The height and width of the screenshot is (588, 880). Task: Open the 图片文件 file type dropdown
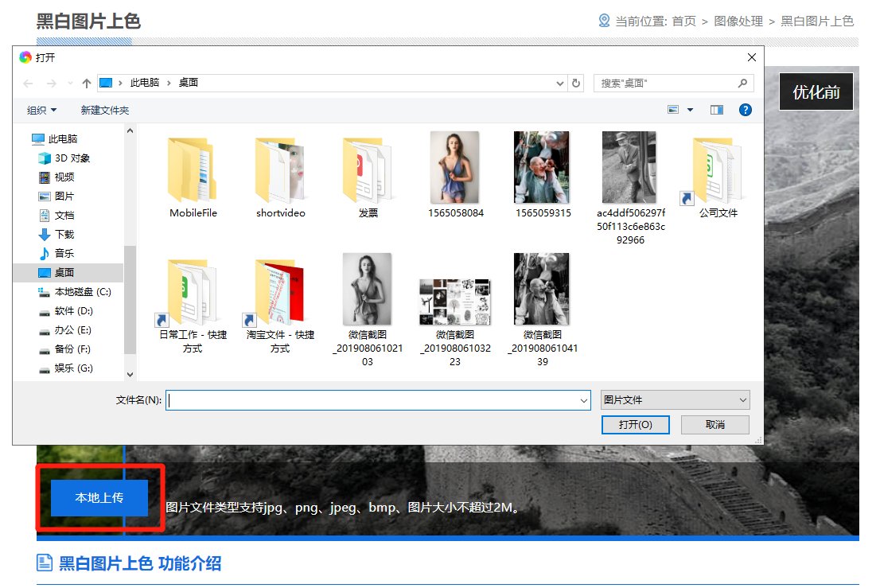(675, 400)
